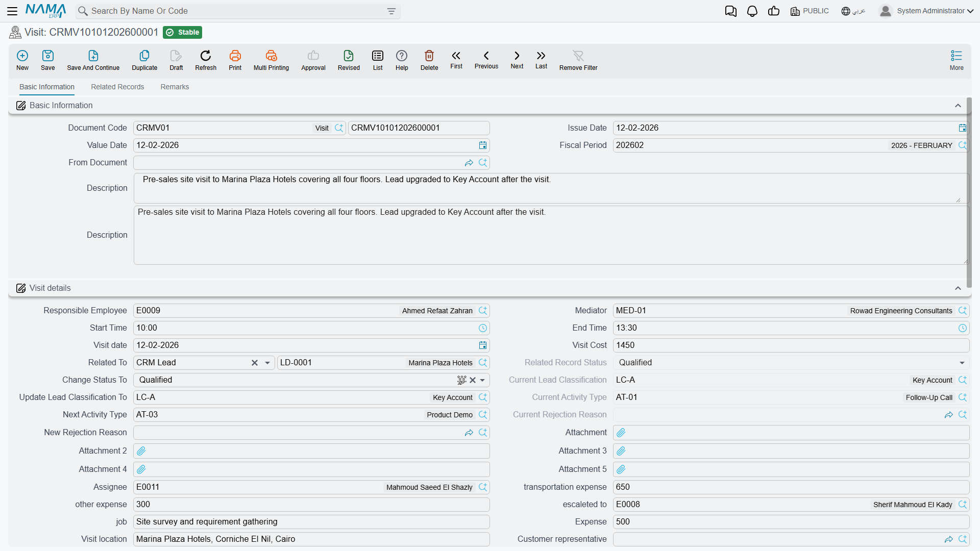Open the More toolbar options
Screen dimensions: 980x551
(957, 60)
